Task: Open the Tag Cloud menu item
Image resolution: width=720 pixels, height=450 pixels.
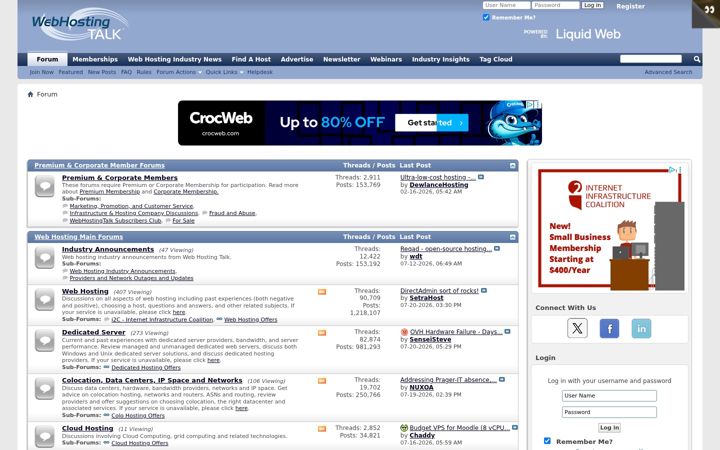Action: [x=496, y=59]
